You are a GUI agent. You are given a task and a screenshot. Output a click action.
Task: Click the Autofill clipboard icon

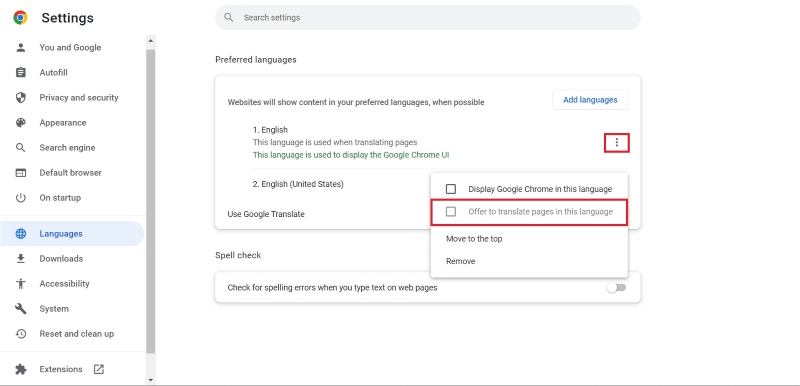tap(20, 72)
